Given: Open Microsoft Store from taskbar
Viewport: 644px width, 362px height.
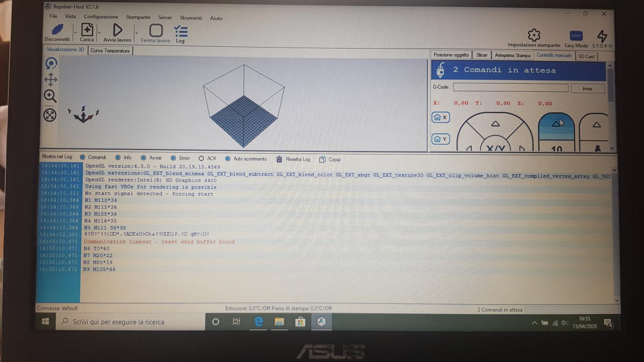Looking at the screenshot, I should (x=300, y=322).
